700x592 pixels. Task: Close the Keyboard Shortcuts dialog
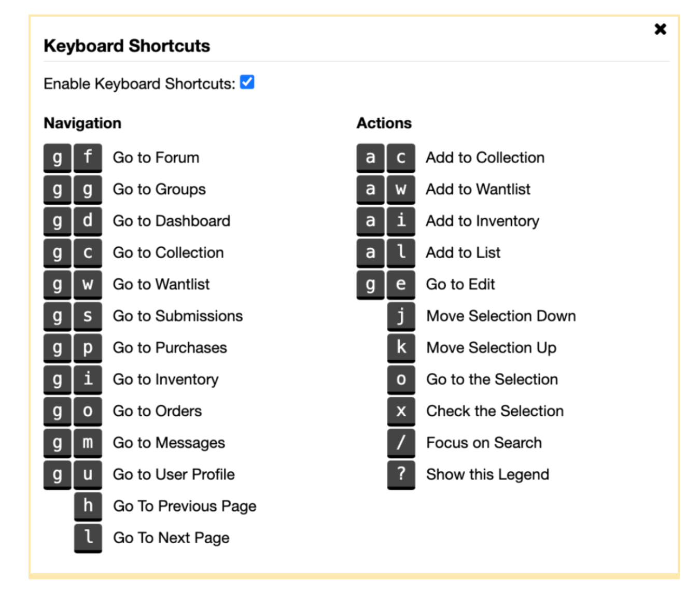pyautogui.click(x=660, y=30)
